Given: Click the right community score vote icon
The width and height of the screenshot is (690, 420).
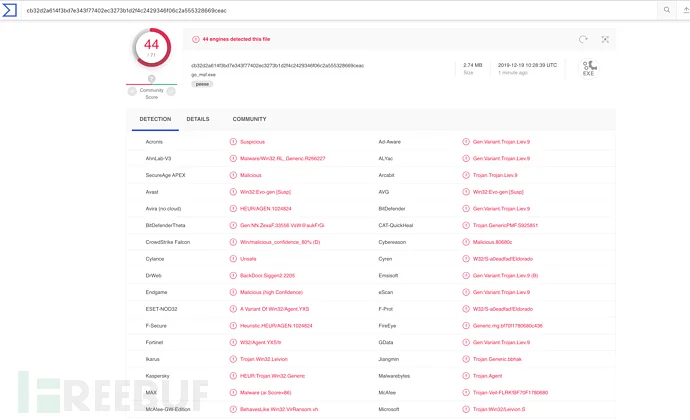Looking at the screenshot, I should pyautogui.click(x=171, y=91).
